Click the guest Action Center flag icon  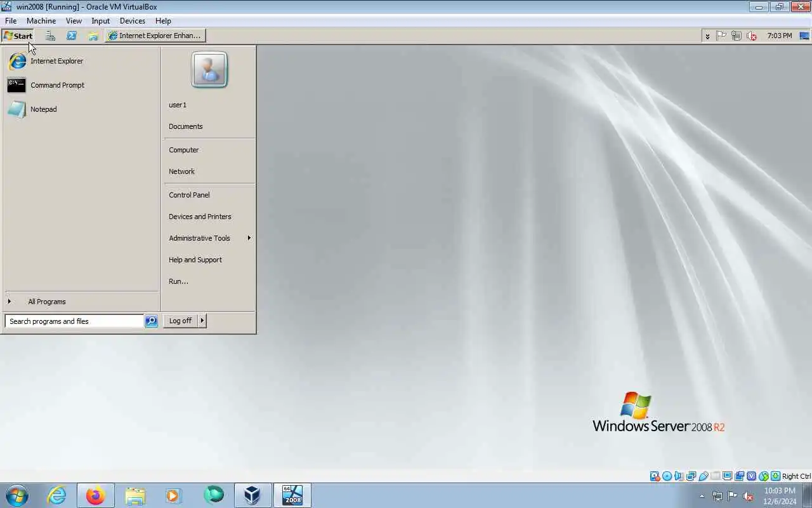coord(721,36)
